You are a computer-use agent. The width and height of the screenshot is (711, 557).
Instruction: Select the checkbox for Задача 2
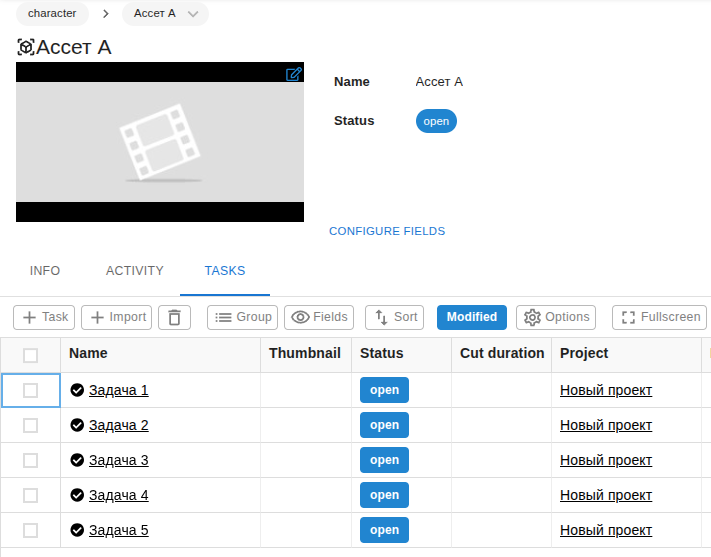(x=31, y=425)
